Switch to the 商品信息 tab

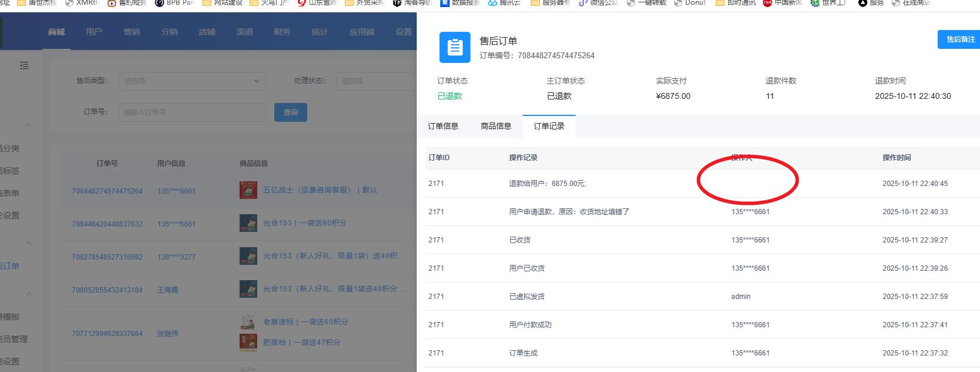pos(496,126)
